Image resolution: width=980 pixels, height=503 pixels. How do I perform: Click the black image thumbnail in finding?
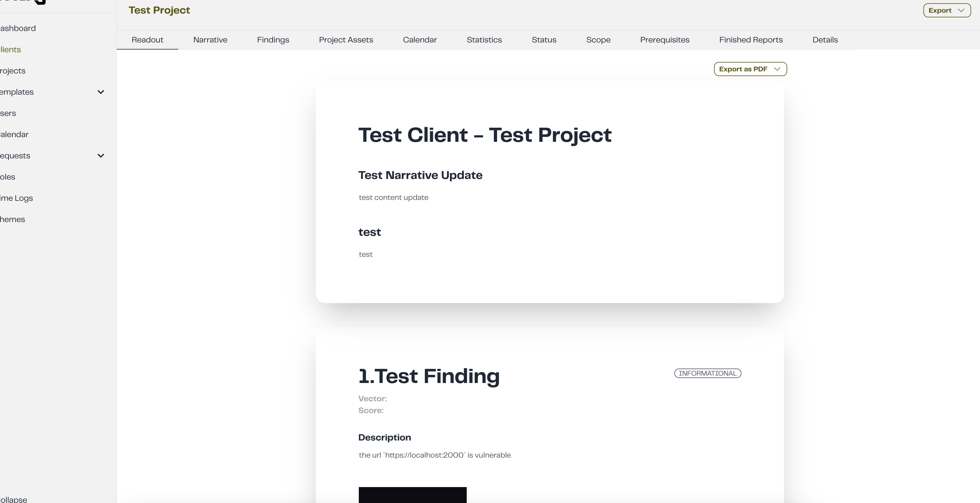pos(412,495)
